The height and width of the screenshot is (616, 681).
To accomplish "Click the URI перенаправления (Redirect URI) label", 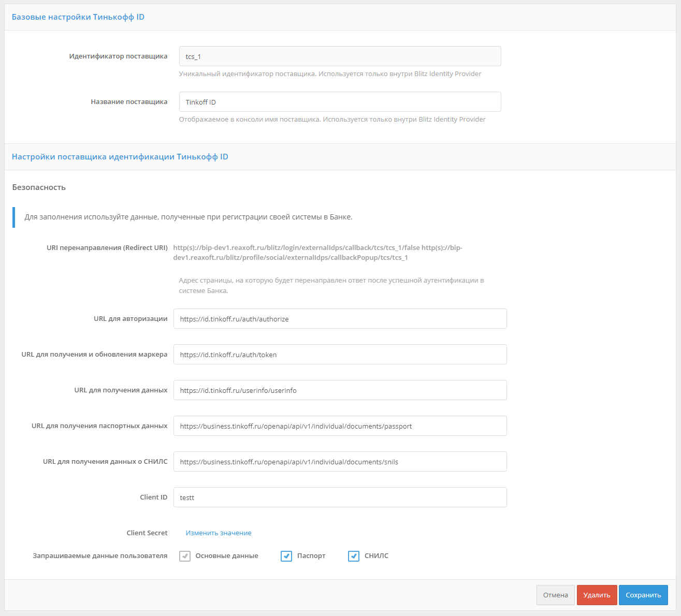I will coord(107,248).
